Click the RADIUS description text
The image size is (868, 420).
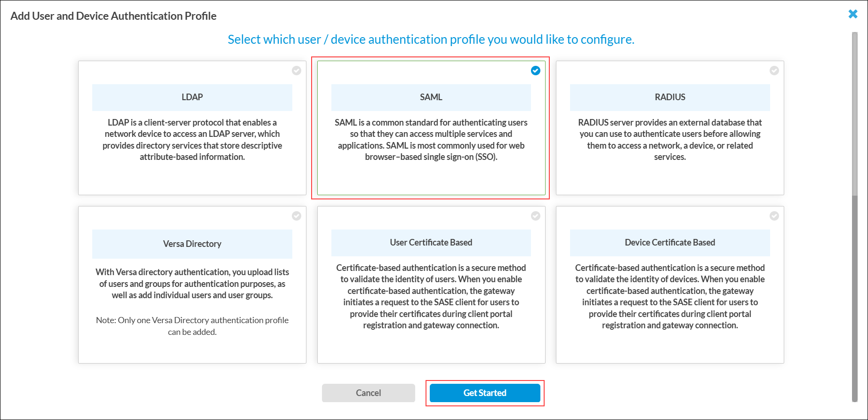tap(670, 140)
